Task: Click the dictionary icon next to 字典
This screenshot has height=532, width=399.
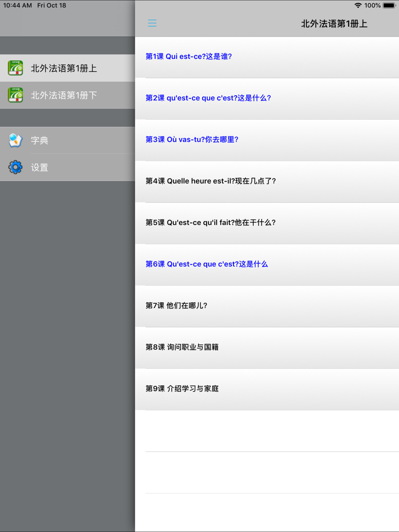Action: click(16, 140)
